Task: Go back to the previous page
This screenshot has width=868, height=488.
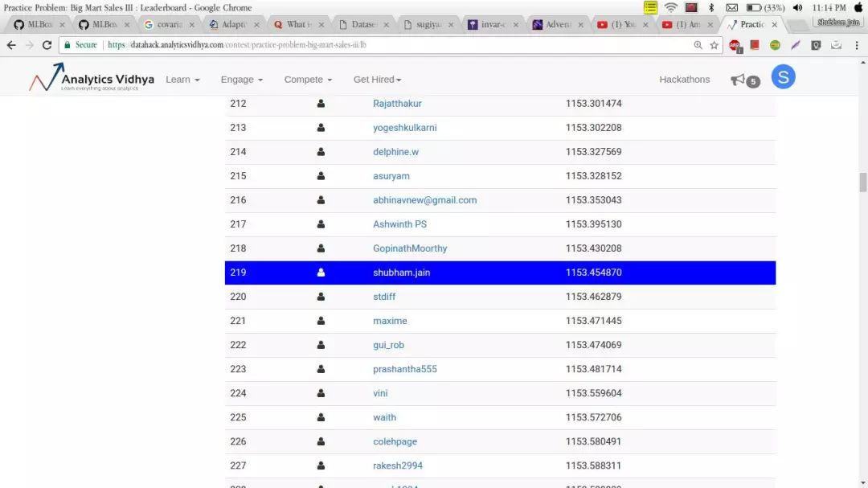Action: click(11, 45)
